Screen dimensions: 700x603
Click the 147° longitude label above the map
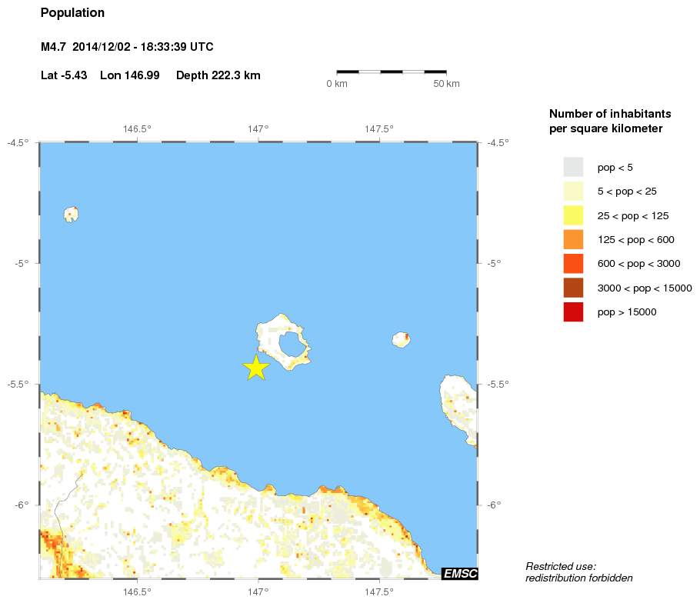258,129
